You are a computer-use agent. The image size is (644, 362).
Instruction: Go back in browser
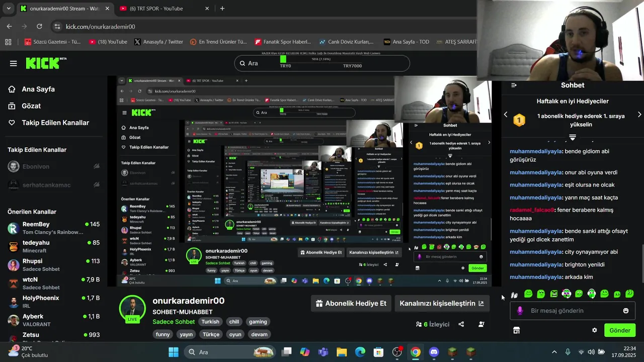[10, 27]
